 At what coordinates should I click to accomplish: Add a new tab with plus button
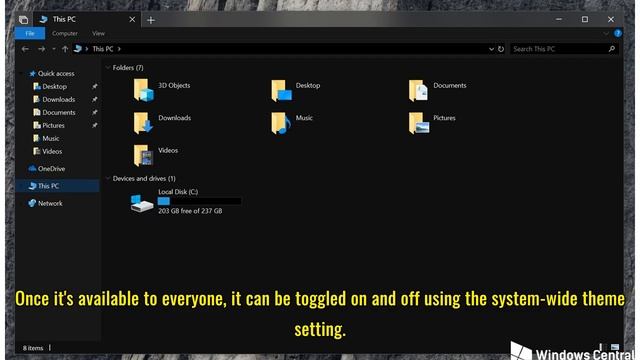click(x=151, y=20)
